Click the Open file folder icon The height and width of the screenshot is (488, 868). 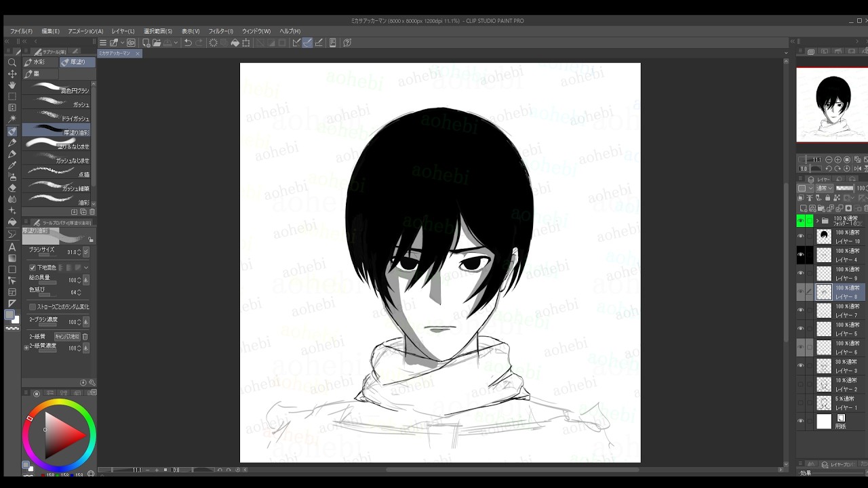(x=157, y=43)
